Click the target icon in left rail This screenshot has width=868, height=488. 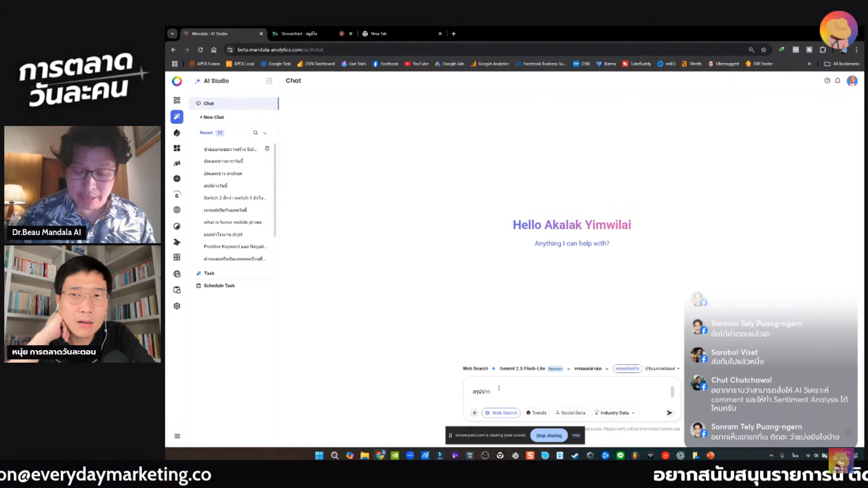click(177, 210)
